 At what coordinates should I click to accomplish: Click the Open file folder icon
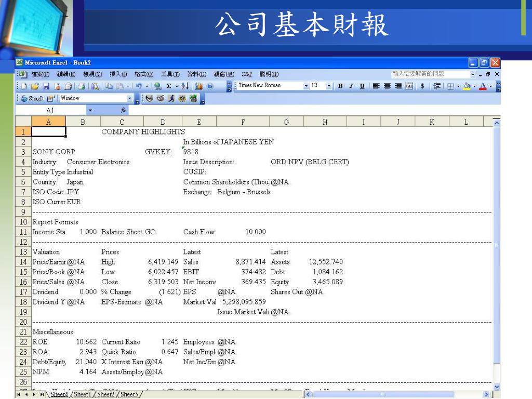click(35, 86)
